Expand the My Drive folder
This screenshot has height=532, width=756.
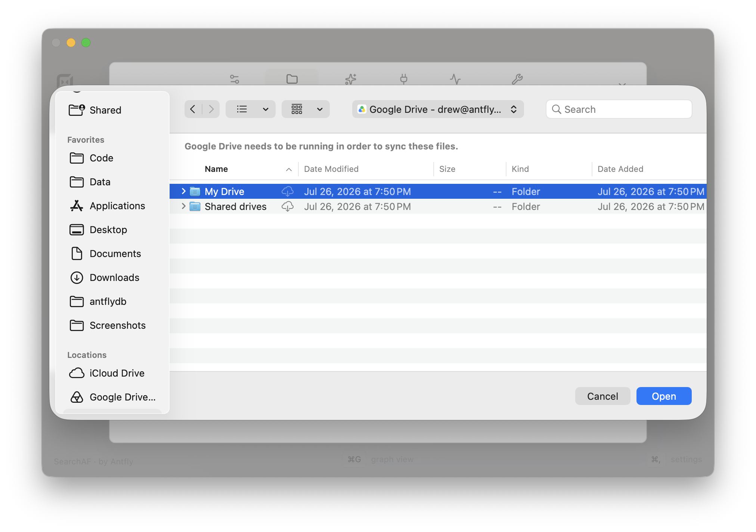pos(183,191)
